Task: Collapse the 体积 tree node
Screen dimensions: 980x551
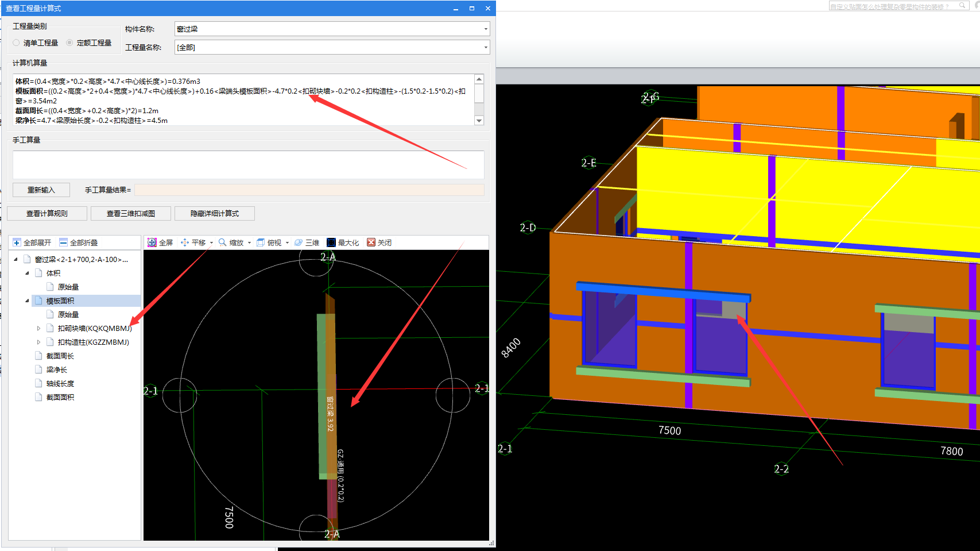Action: 27,273
